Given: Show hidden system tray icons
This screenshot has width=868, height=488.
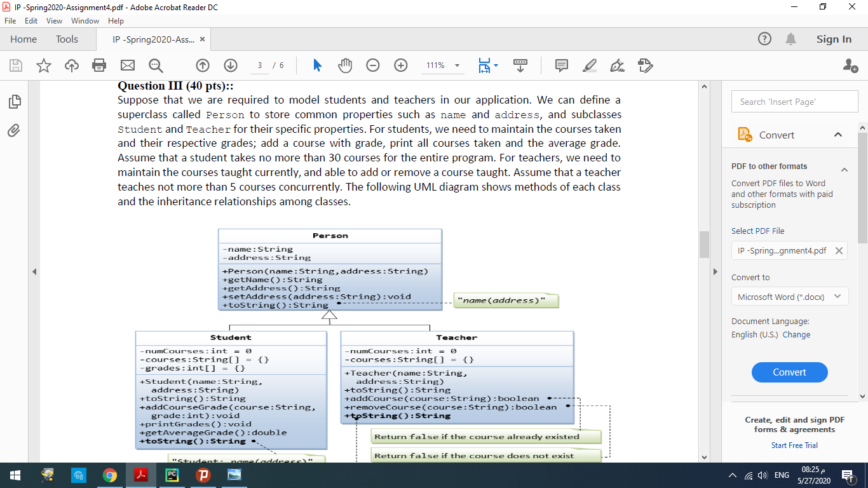Looking at the screenshot, I should coord(733,475).
